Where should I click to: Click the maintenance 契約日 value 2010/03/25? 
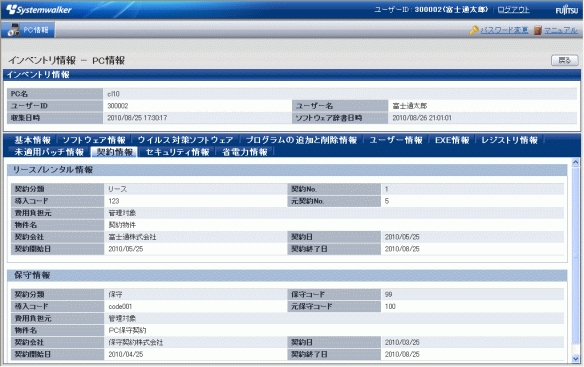click(x=402, y=342)
